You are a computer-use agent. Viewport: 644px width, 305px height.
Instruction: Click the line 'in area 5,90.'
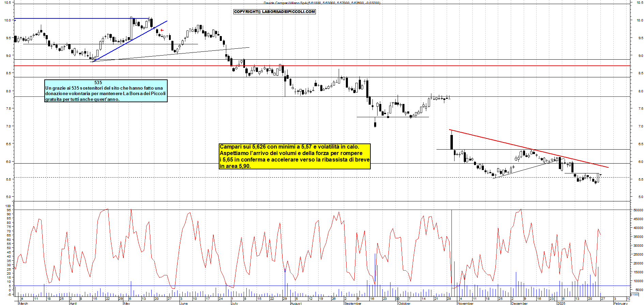[235, 166]
